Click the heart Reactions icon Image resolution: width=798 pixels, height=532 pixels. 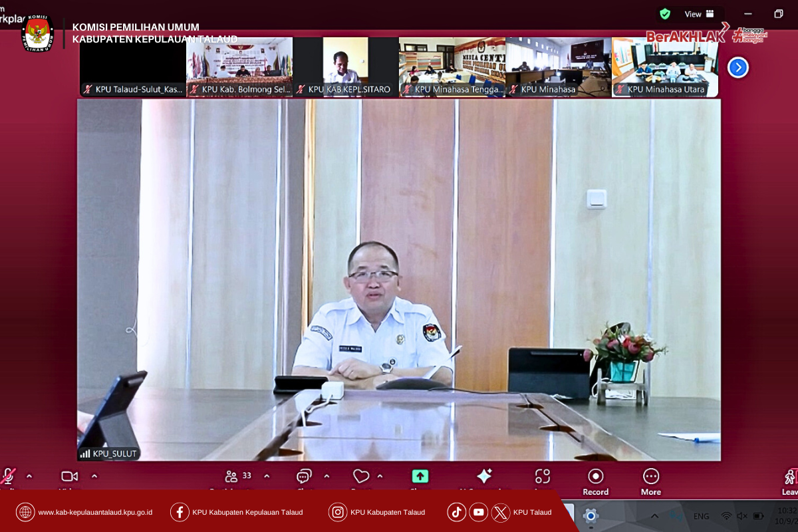pyautogui.click(x=361, y=477)
